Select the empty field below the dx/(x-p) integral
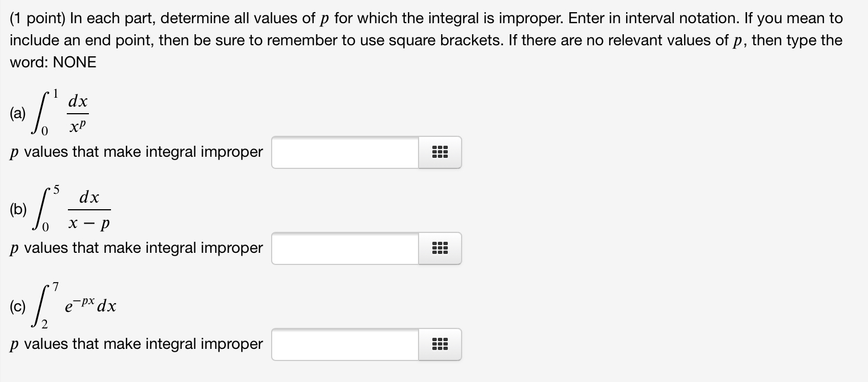Image resolution: width=868 pixels, height=382 pixels. [x=342, y=248]
